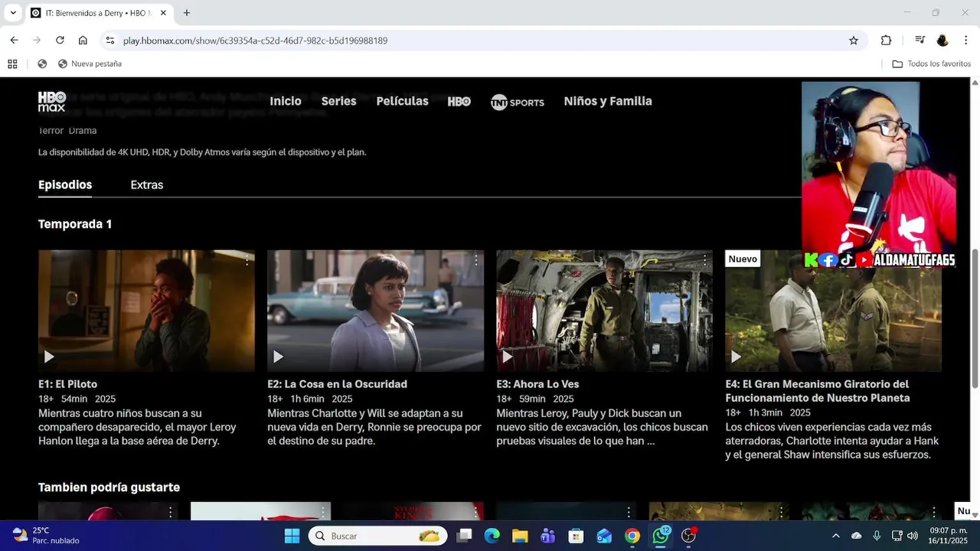
Task: Open the Windows Start menu
Action: tap(292, 536)
